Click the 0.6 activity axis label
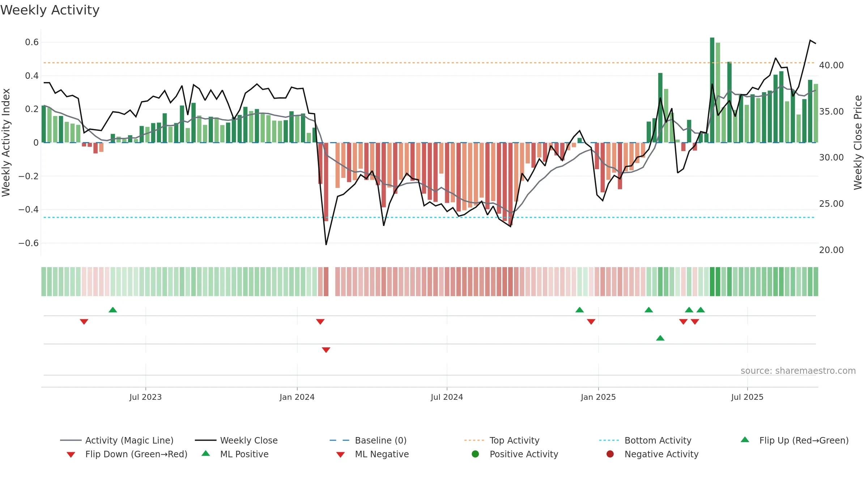The image size is (868, 488). [x=32, y=42]
